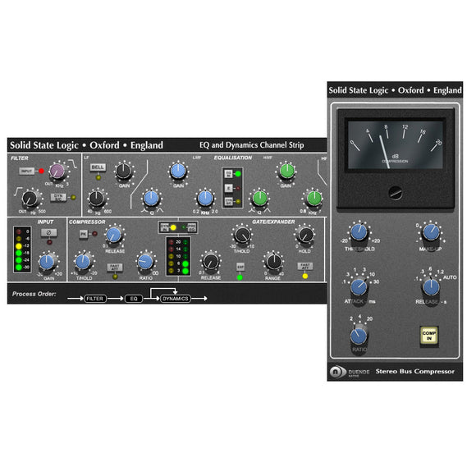Turn the gate HOLD knob

(x=305, y=235)
